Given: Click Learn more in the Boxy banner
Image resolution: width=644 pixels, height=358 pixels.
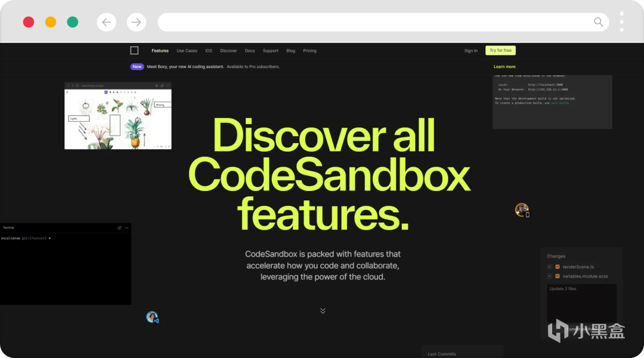Looking at the screenshot, I should tap(504, 67).
